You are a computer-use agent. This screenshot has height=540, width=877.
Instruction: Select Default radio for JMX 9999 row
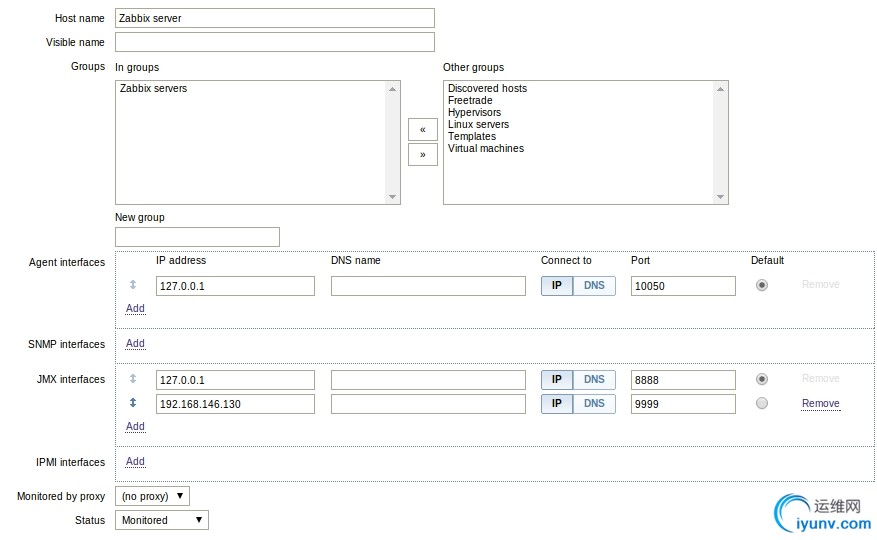point(762,403)
